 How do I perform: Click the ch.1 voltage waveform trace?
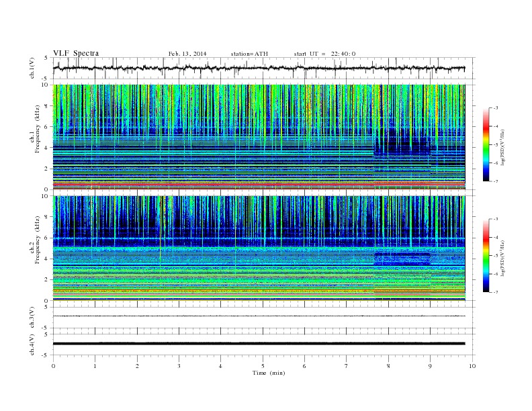point(259,68)
